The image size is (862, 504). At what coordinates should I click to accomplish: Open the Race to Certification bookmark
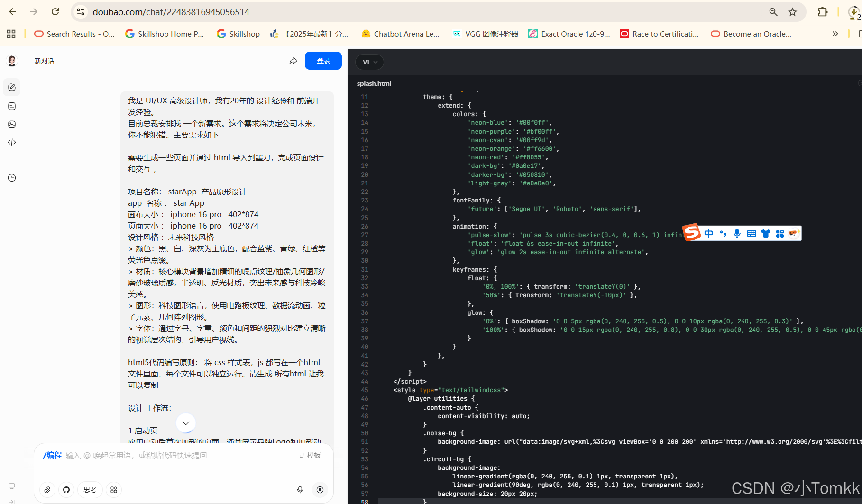[x=659, y=34]
